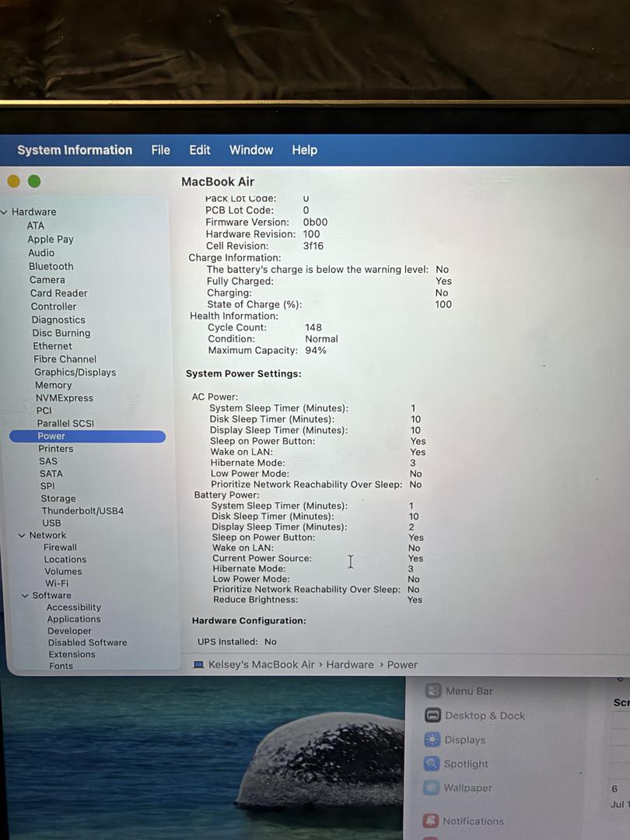Image resolution: width=630 pixels, height=840 pixels.
Task: Click the Notifications icon in System Settings
Action: coord(430,821)
